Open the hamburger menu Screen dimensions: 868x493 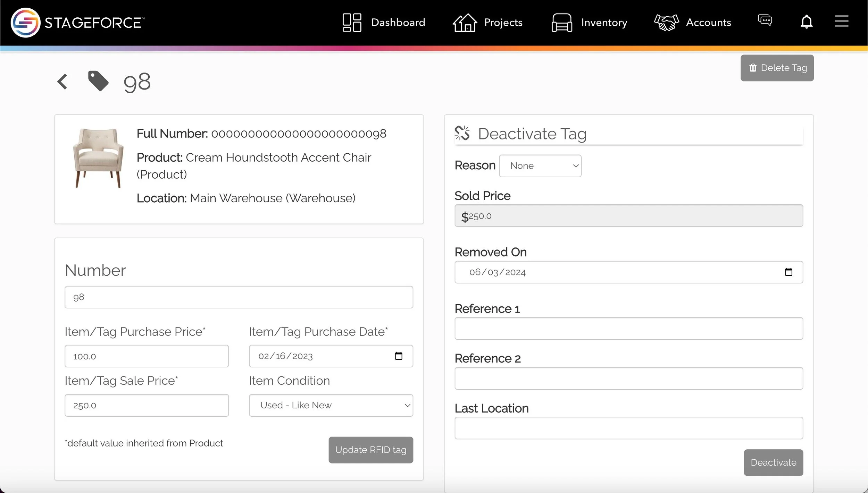pos(841,21)
